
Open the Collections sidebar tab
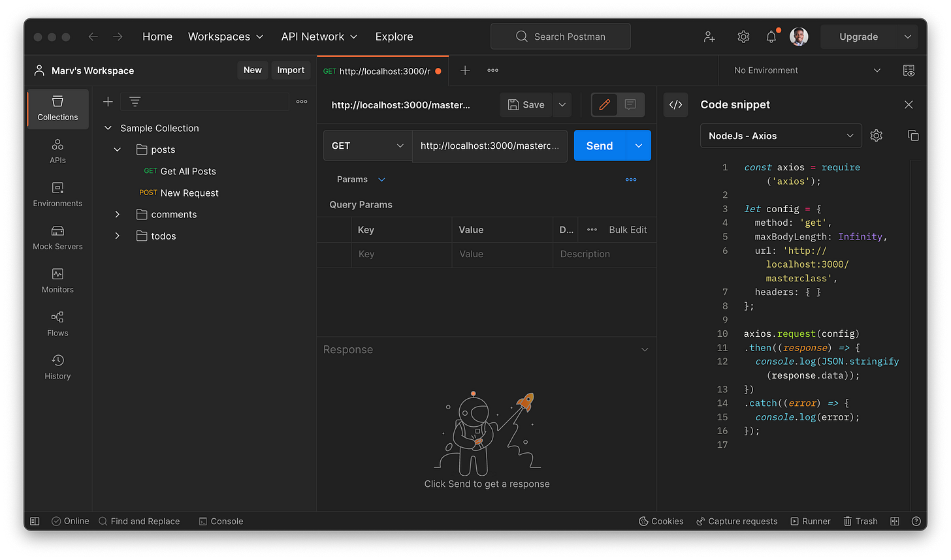[x=57, y=108]
